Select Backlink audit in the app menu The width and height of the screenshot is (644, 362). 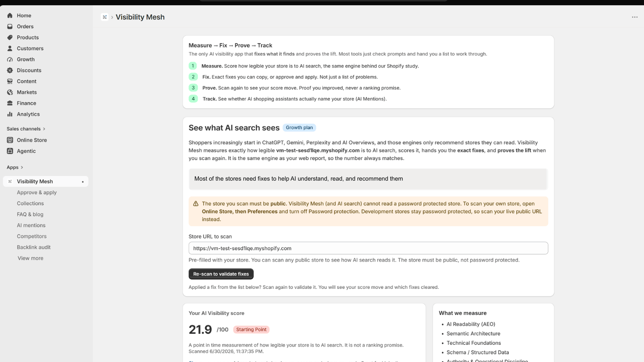[x=34, y=247]
